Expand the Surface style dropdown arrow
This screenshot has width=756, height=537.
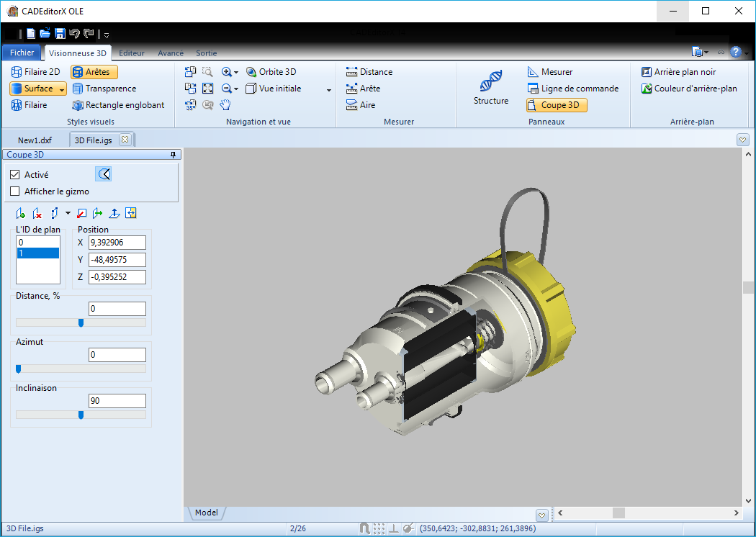pos(62,89)
